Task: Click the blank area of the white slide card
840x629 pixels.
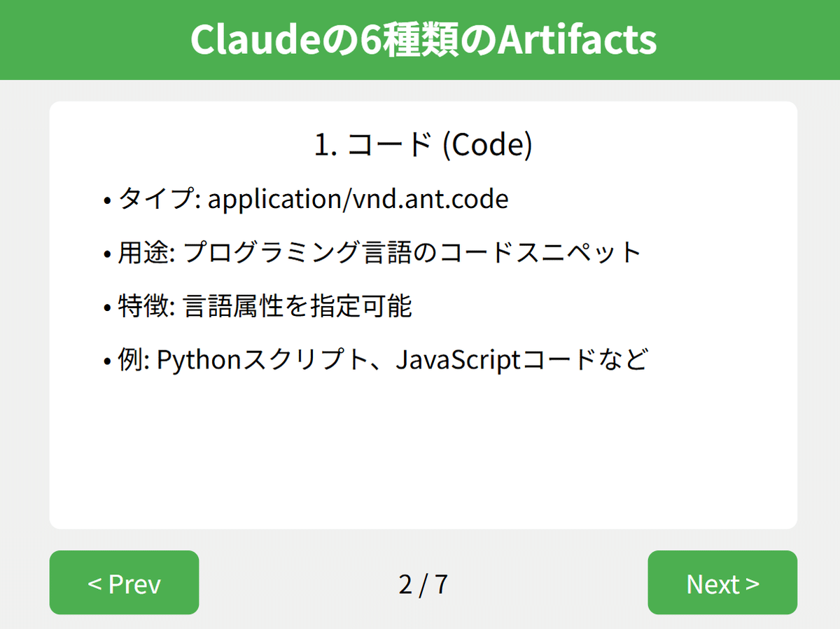Action: (x=423, y=455)
